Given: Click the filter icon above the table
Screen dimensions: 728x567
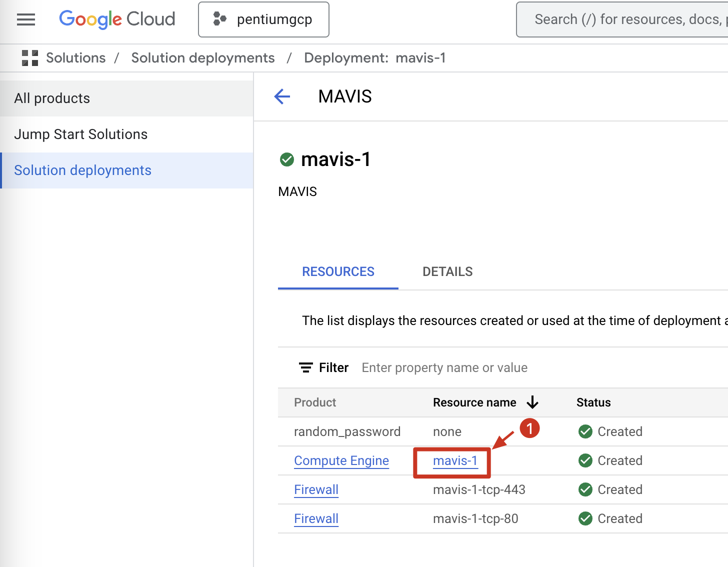Looking at the screenshot, I should 306,368.
